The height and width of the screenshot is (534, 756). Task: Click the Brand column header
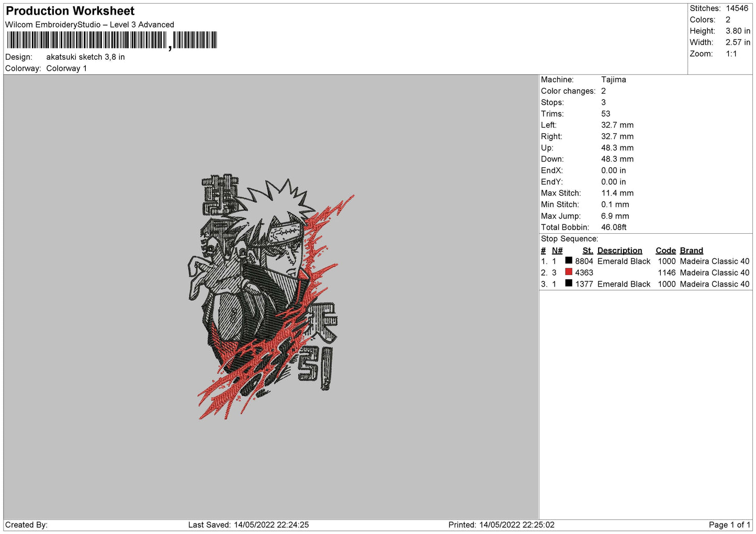click(692, 251)
